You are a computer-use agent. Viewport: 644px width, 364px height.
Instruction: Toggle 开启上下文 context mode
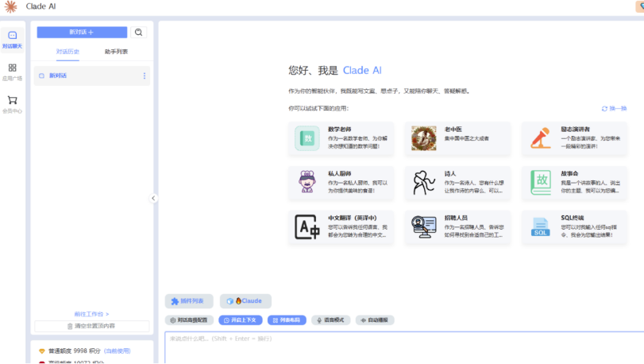coord(241,320)
